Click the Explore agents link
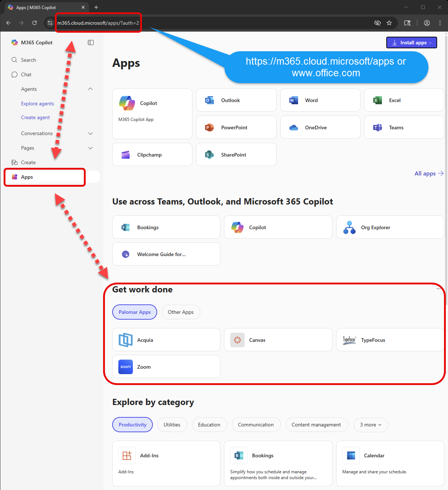This screenshot has width=448, height=490. [x=37, y=104]
